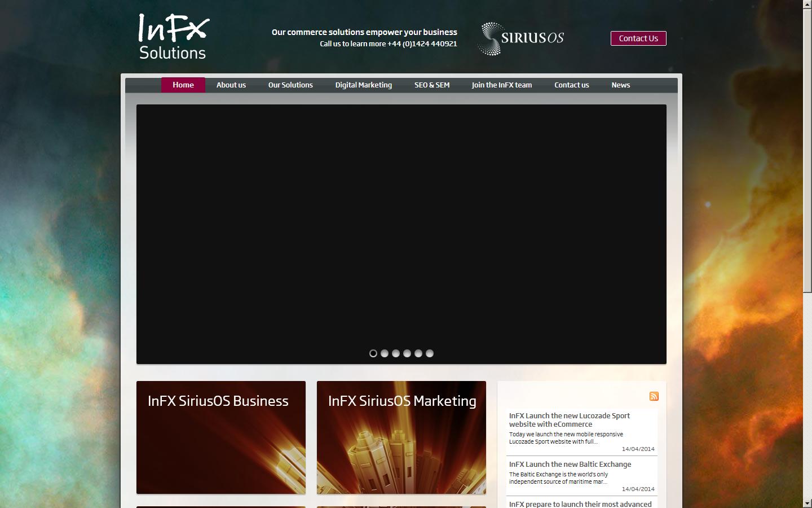Click the scrollbar down arrow
Image resolution: width=812 pixels, height=508 pixels.
[807, 503]
